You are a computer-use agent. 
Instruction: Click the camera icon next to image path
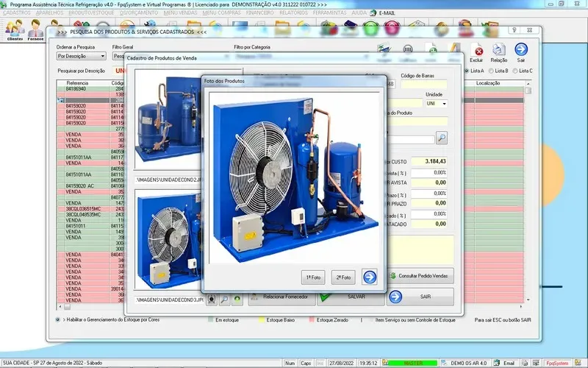click(x=211, y=300)
